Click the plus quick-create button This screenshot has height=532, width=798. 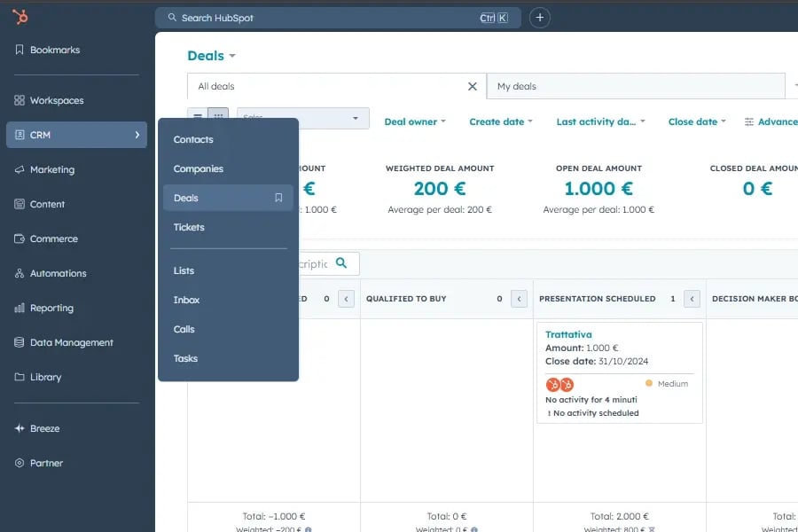[539, 18]
